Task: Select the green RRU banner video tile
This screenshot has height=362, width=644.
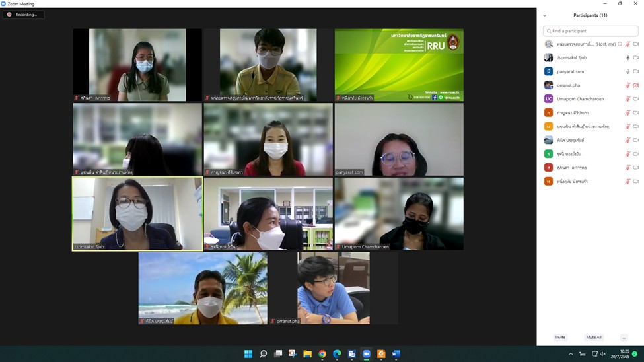Action: pos(399,65)
